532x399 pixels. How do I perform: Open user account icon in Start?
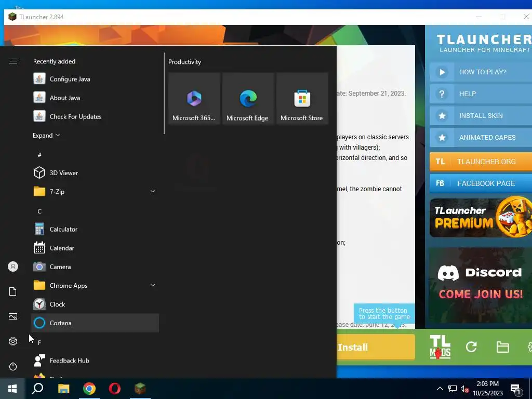point(13,267)
